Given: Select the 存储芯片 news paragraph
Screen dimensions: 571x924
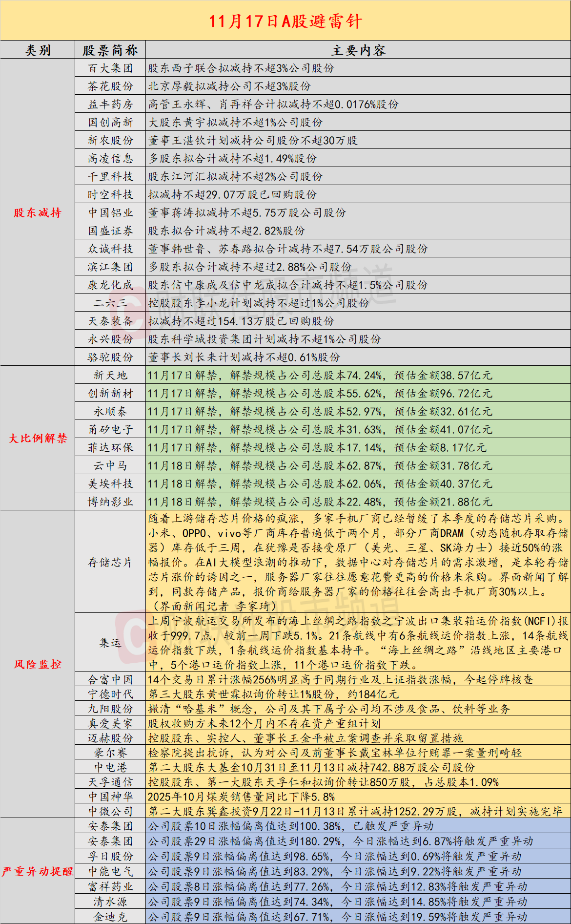Looking at the screenshot, I should pyautogui.click(x=358, y=563).
